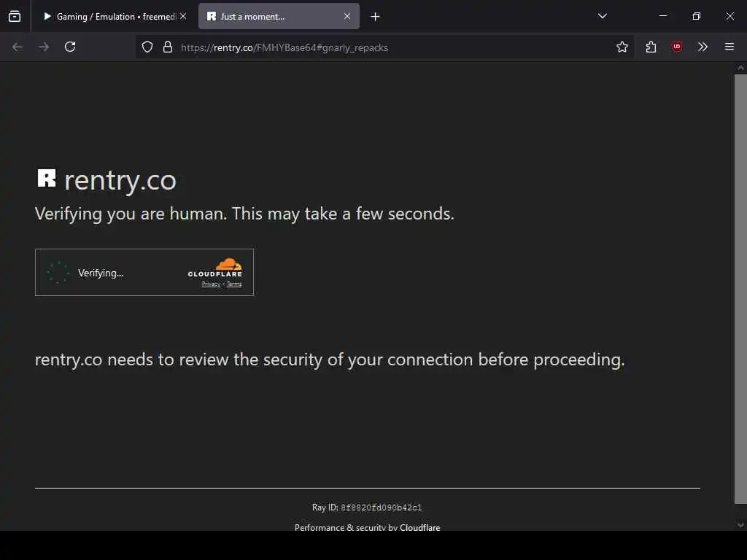
Task: Open the Extensions puzzle icon
Action: (x=651, y=47)
